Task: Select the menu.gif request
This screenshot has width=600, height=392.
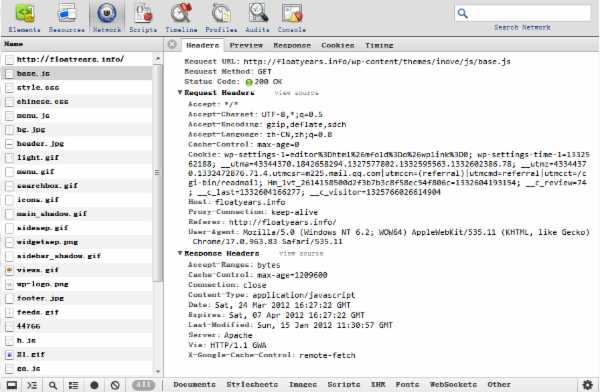Action: pyautogui.click(x=77, y=172)
